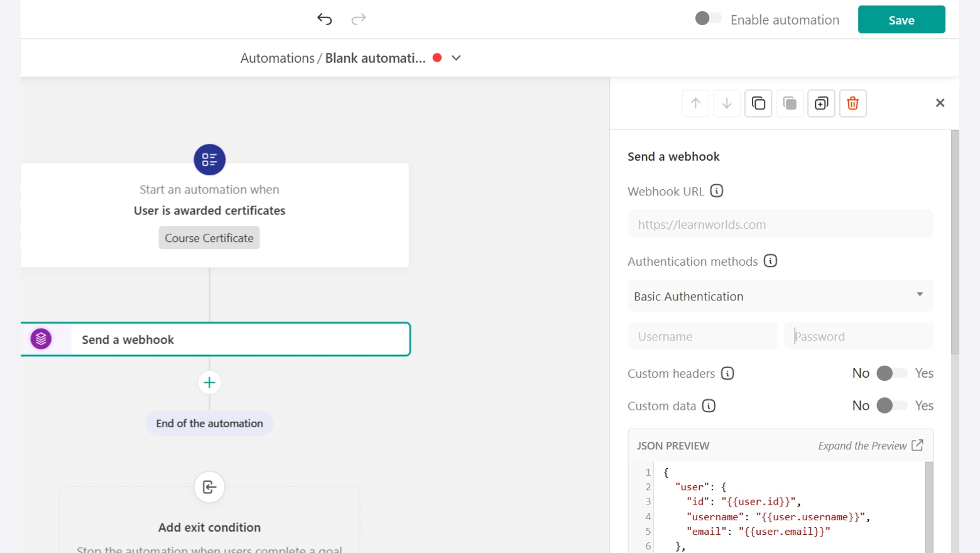Save the automation
Screen dimensions: 980x553
coord(901,19)
